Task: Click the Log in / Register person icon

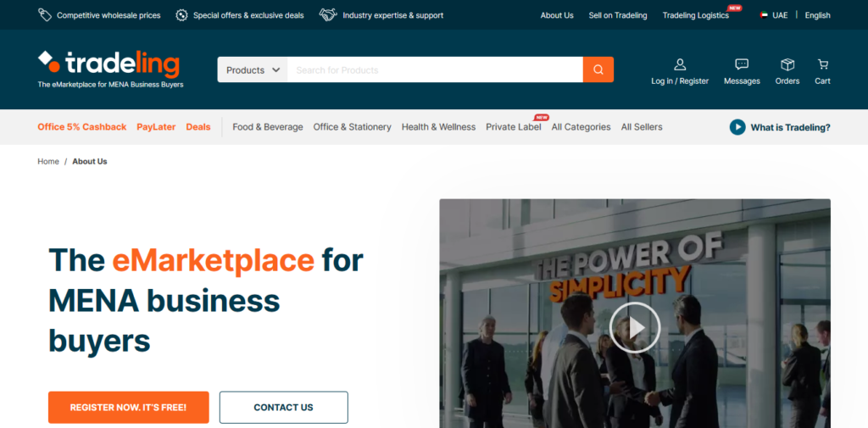Action: point(680,64)
